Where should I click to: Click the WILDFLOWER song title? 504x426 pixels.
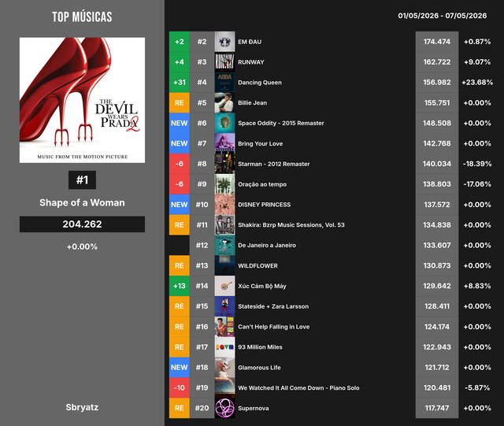258,266
